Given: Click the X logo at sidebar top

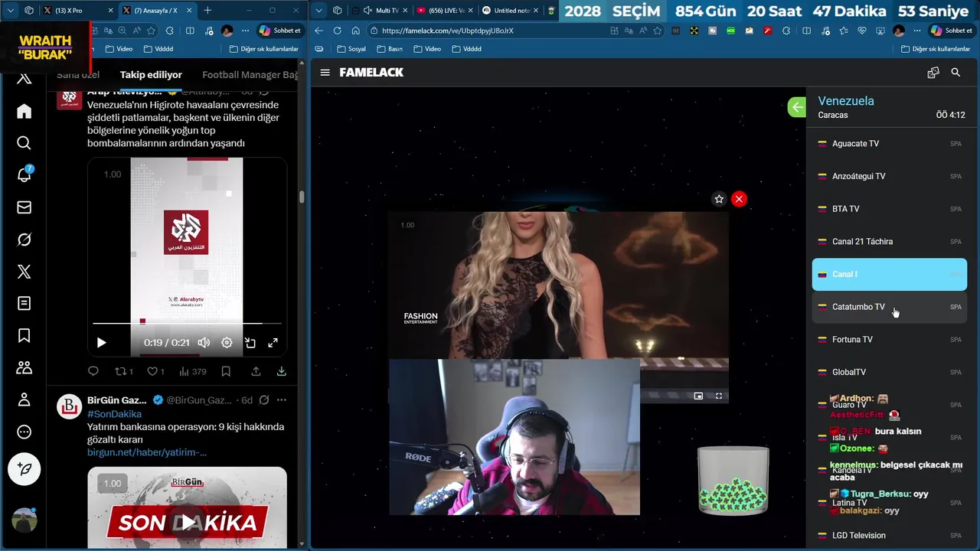Looking at the screenshot, I should [24, 79].
